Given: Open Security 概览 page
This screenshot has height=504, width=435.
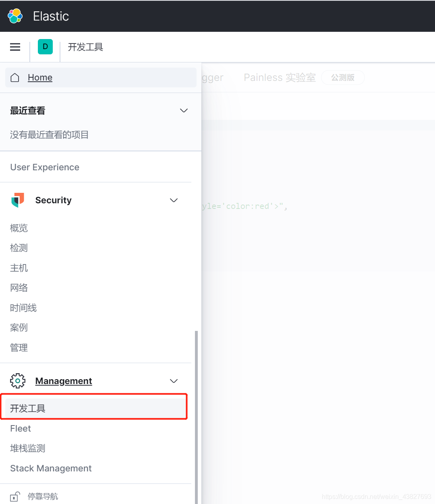Looking at the screenshot, I should click(19, 228).
